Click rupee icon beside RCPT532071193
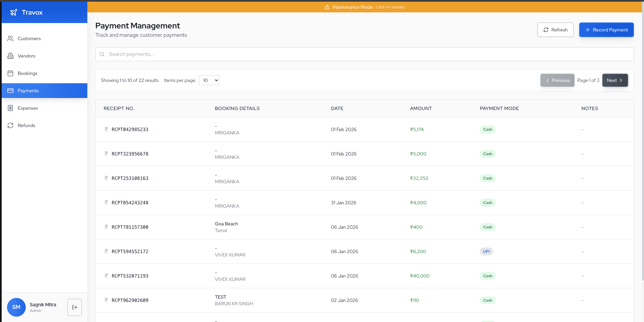Viewport: 644px width, 322px height. coord(106,276)
